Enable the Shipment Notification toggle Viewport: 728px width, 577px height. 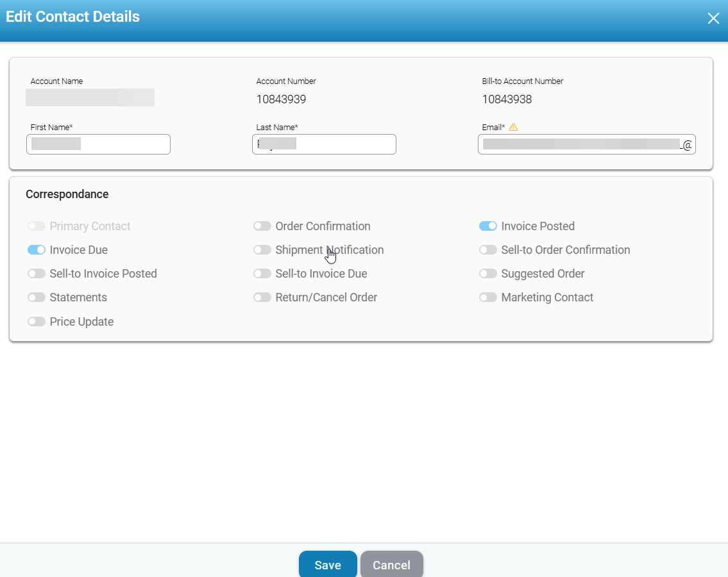pos(262,250)
